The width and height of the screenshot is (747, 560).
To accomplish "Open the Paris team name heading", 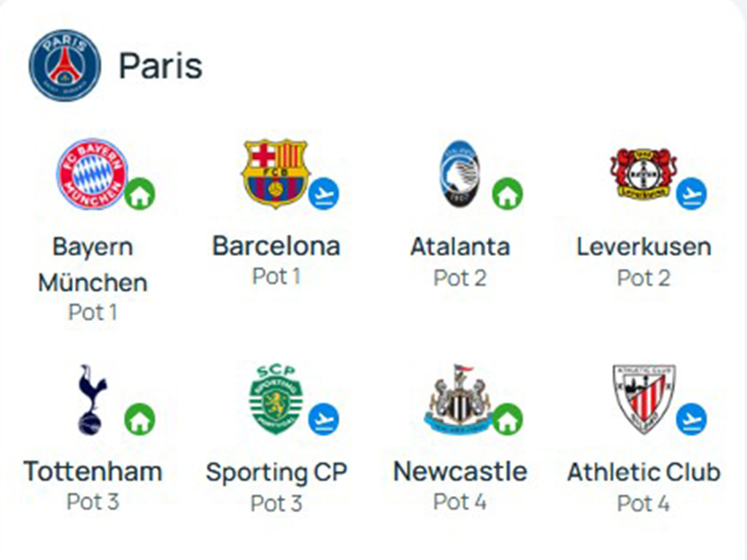I will pos(160,66).
